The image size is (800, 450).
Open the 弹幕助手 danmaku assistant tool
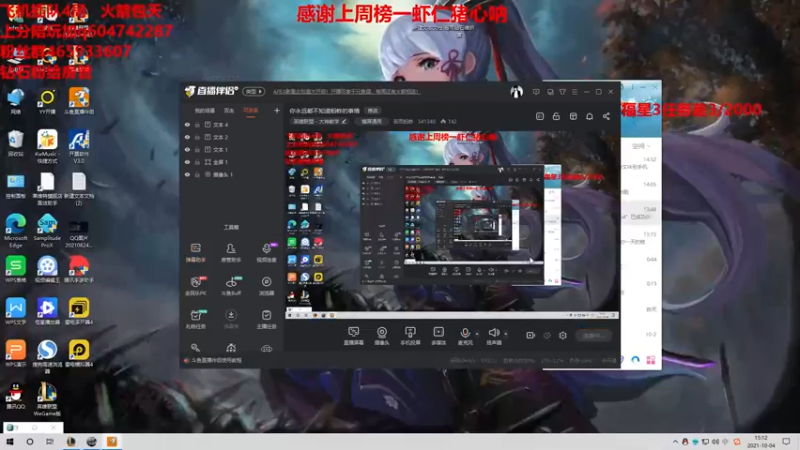tap(195, 252)
